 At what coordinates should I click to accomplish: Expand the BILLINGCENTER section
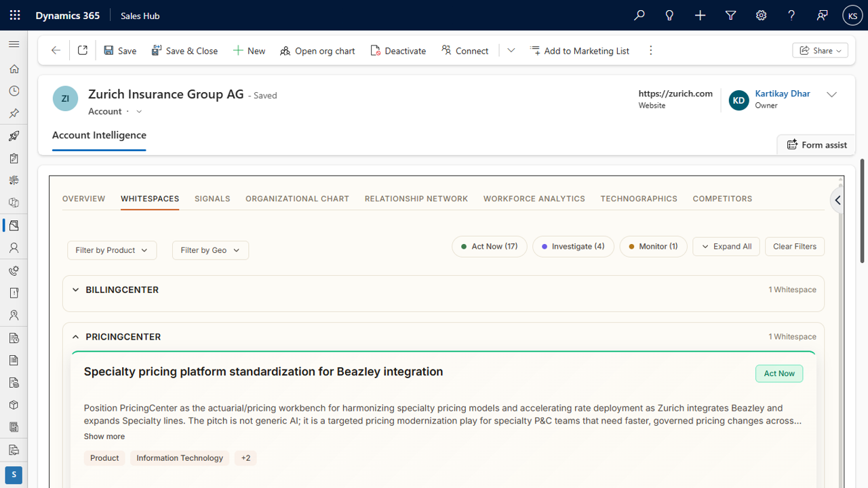75,289
